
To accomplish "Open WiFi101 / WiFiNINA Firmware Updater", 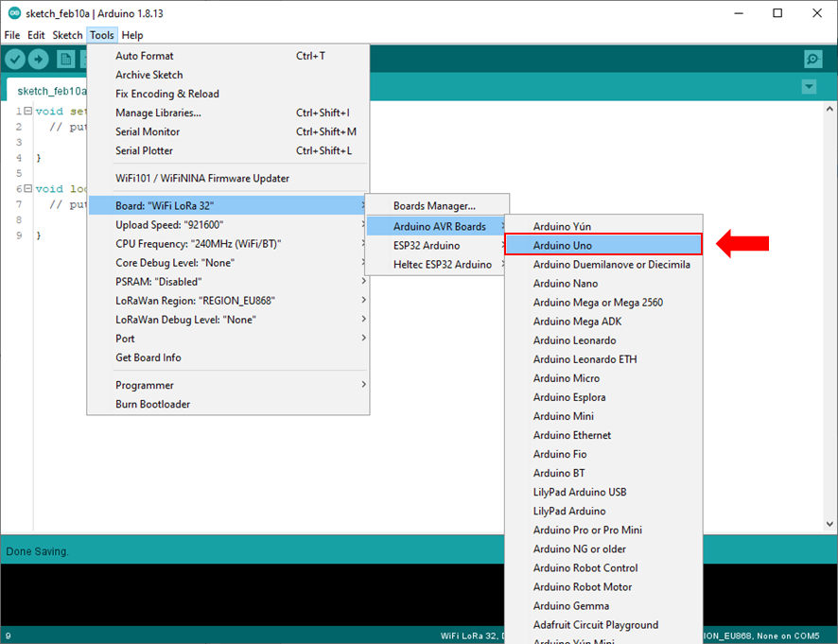I will pos(228,178).
